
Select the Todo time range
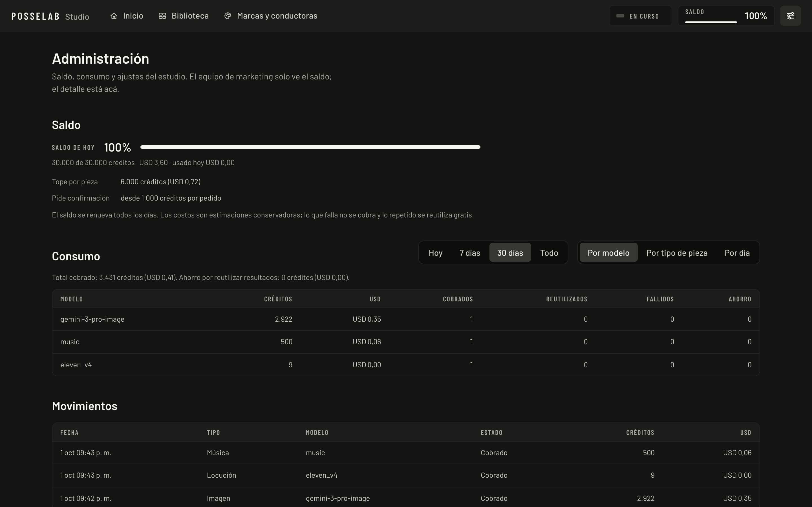(x=549, y=252)
